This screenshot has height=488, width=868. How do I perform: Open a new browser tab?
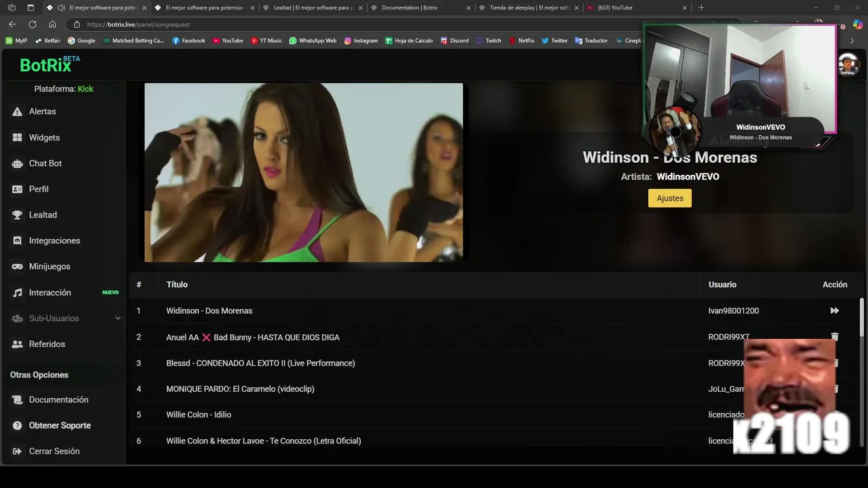click(x=701, y=7)
